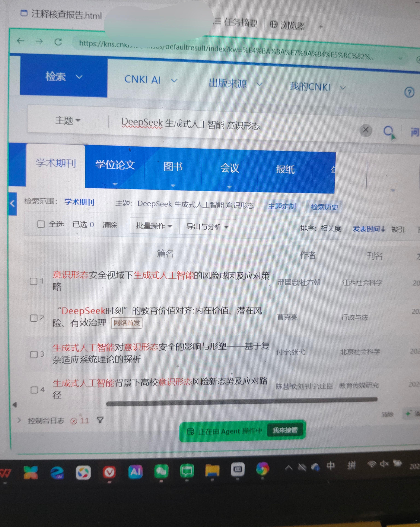
Task: Open article 意识形态安全视域下生成式人工智能的风险成因及应对策略
Action: pos(161,281)
